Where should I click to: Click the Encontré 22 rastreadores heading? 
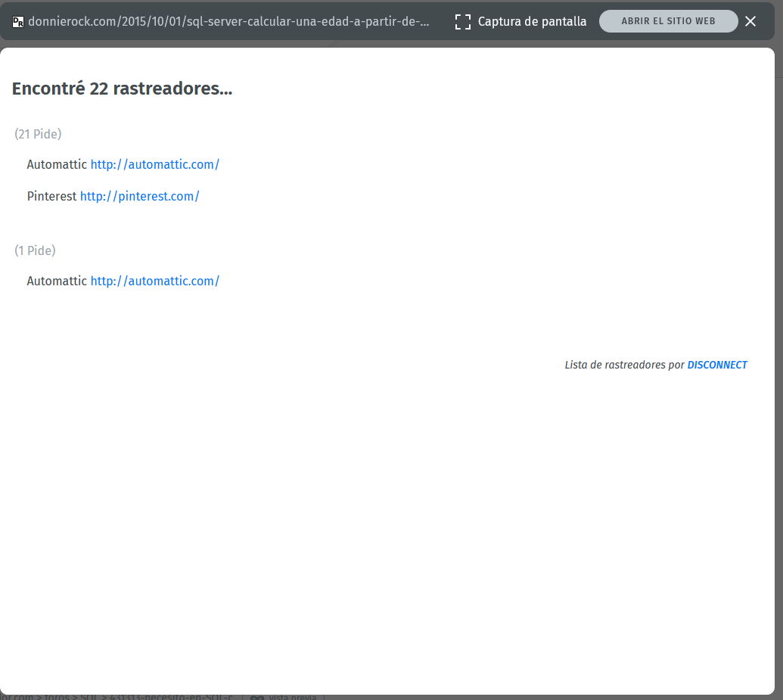(x=122, y=89)
